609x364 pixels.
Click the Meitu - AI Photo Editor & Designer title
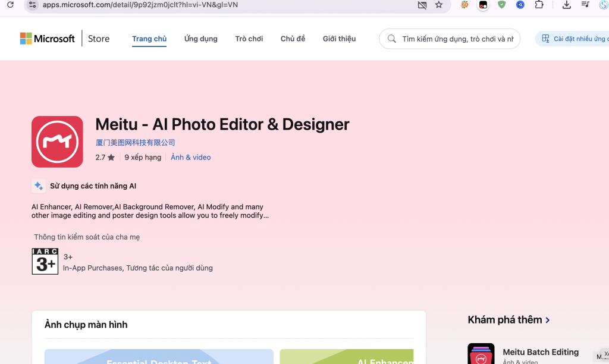click(222, 125)
